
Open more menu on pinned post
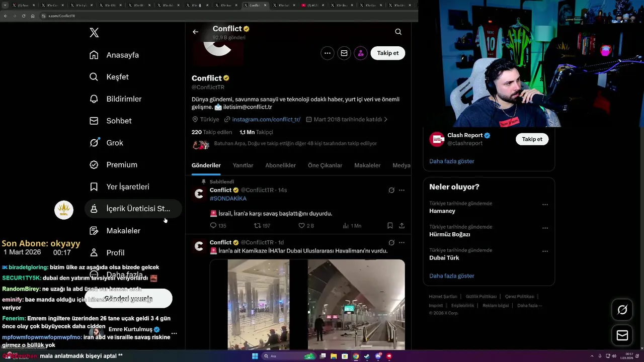click(x=401, y=190)
